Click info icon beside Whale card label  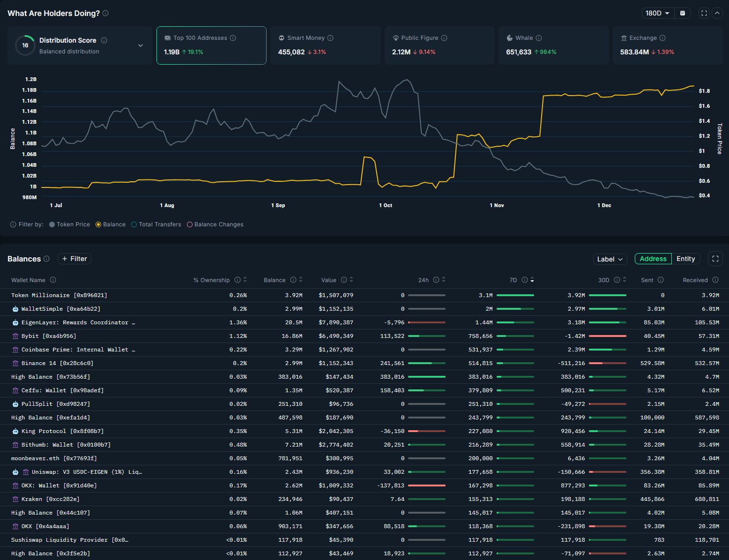tap(539, 38)
